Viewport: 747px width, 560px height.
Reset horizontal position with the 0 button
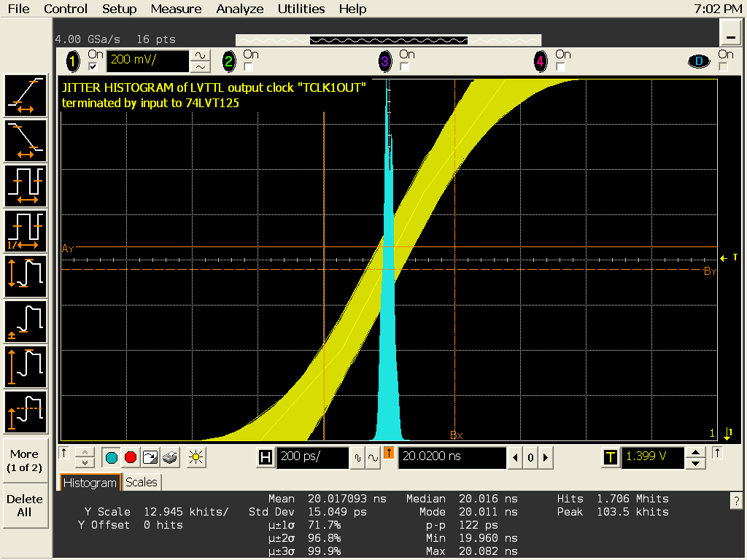pyautogui.click(x=530, y=458)
